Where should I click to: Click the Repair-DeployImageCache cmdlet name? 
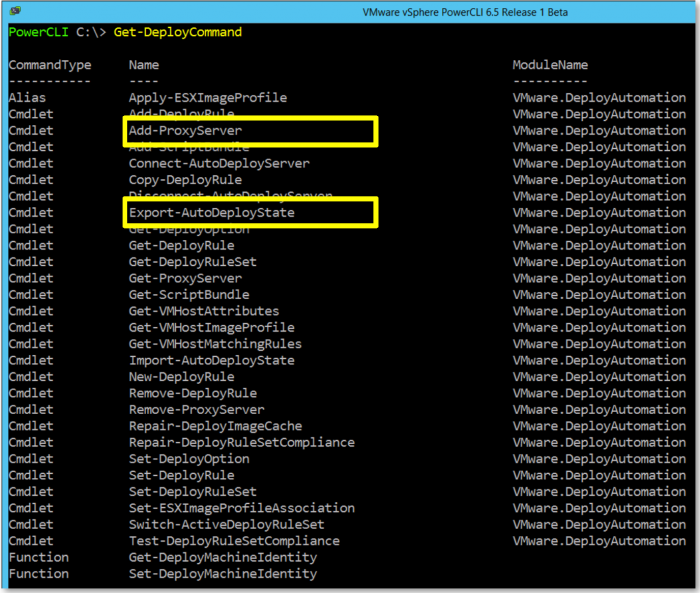[216, 426]
